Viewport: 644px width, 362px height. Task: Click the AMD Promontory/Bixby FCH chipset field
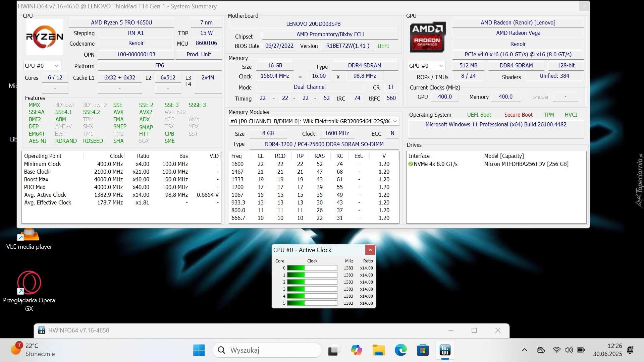coord(330,34)
